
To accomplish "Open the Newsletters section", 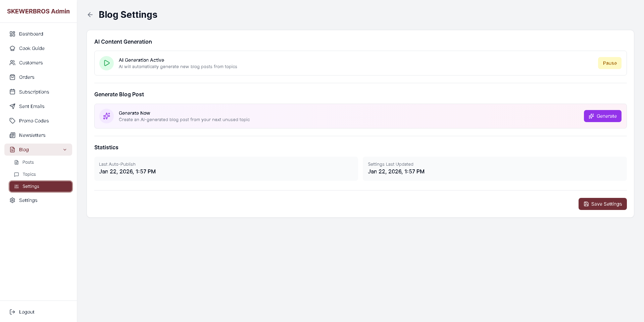I will click(32, 135).
